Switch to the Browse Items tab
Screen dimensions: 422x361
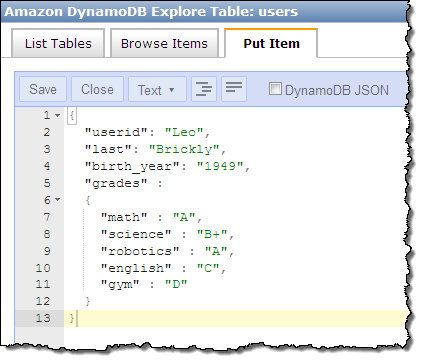tap(164, 43)
